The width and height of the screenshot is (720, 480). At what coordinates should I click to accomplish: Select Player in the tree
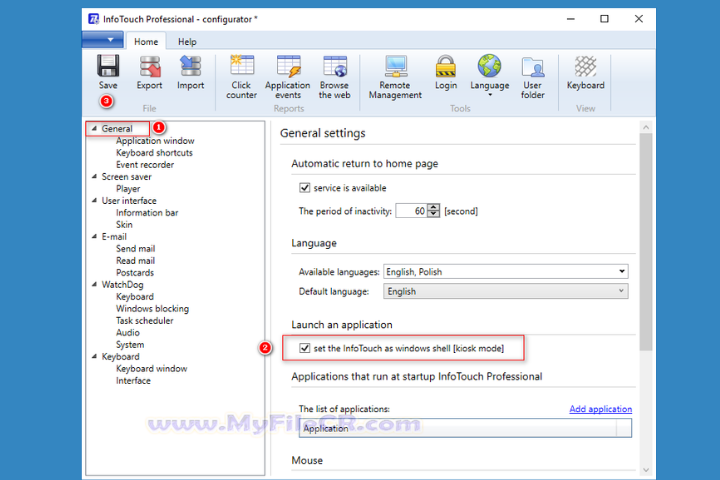click(x=128, y=188)
